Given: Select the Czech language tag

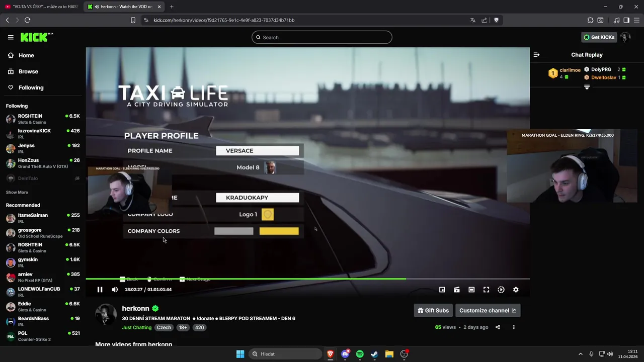Looking at the screenshot, I should tap(164, 327).
